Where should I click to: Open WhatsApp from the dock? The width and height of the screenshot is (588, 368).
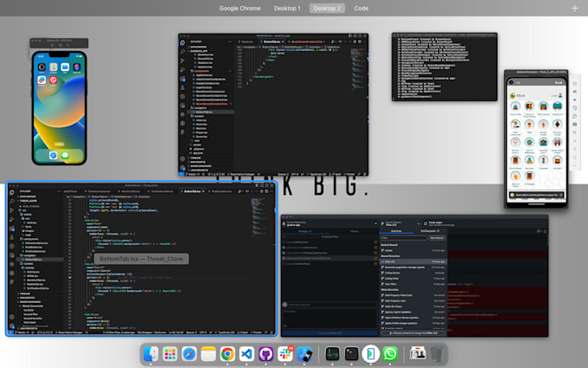(x=390, y=354)
